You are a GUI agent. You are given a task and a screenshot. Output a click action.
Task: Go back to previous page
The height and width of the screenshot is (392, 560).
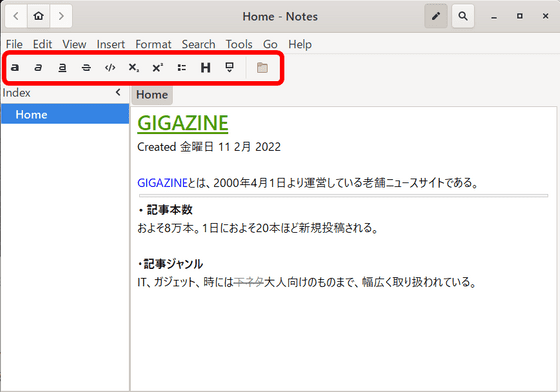click(16, 16)
